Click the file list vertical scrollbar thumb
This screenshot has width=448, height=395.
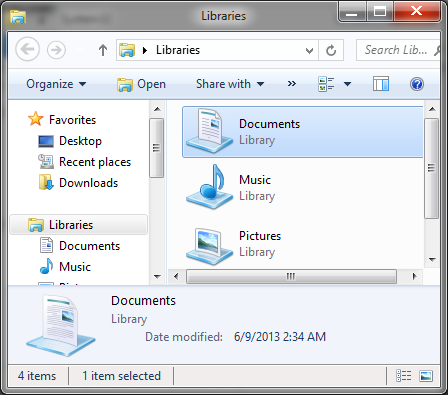pos(431,168)
